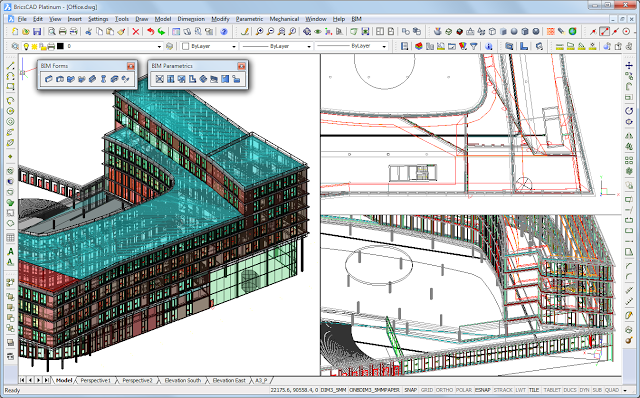640x398 pixels.
Task: Toggle SNAP in status bar
Action: (410, 390)
